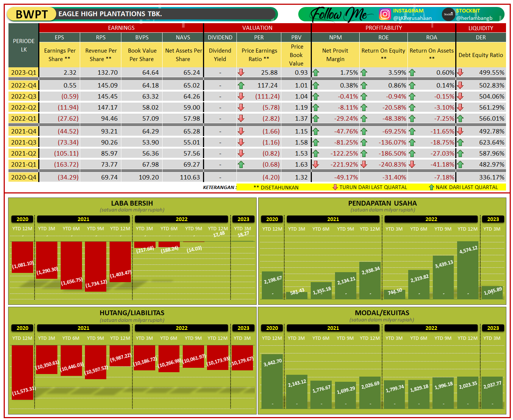Select the MODAL/EKUITAS chart title
The width and height of the screenshot is (513, 420).
pyautogui.click(x=382, y=313)
